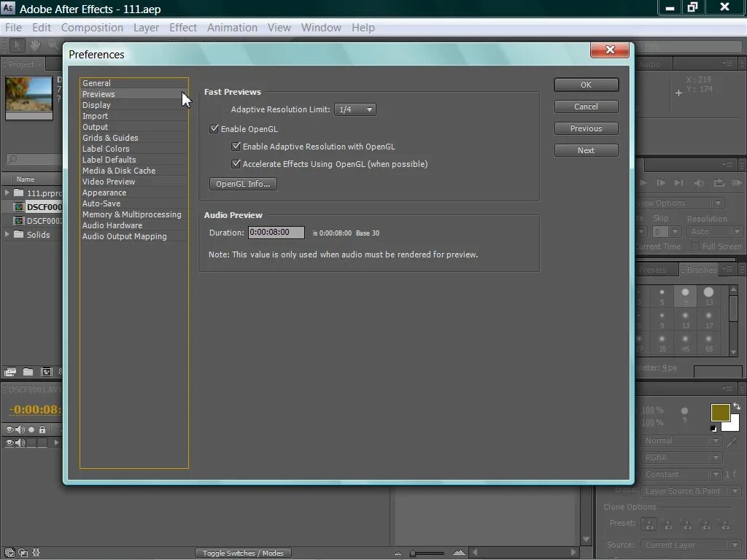
Task: Click the zoom-in mountain icon in timeline
Action: click(459, 553)
